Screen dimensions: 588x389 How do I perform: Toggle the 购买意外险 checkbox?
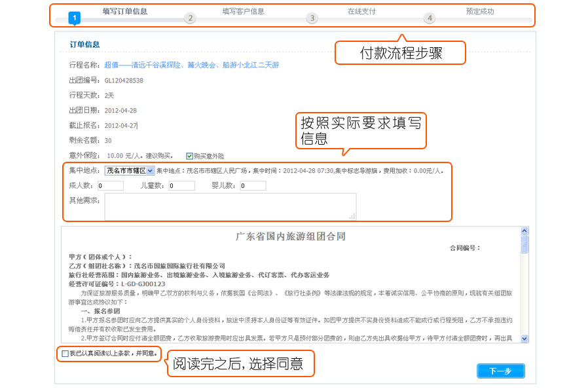click(x=189, y=156)
